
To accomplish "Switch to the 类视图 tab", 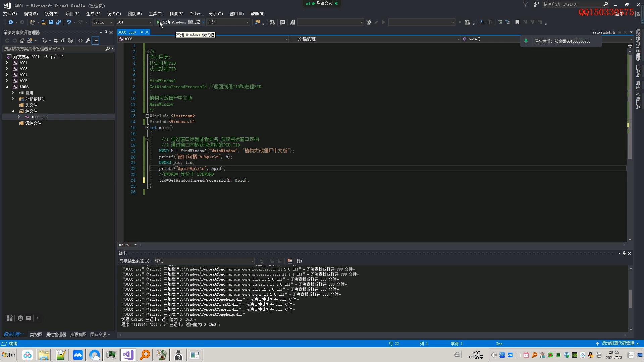I will (x=36, y=334).
